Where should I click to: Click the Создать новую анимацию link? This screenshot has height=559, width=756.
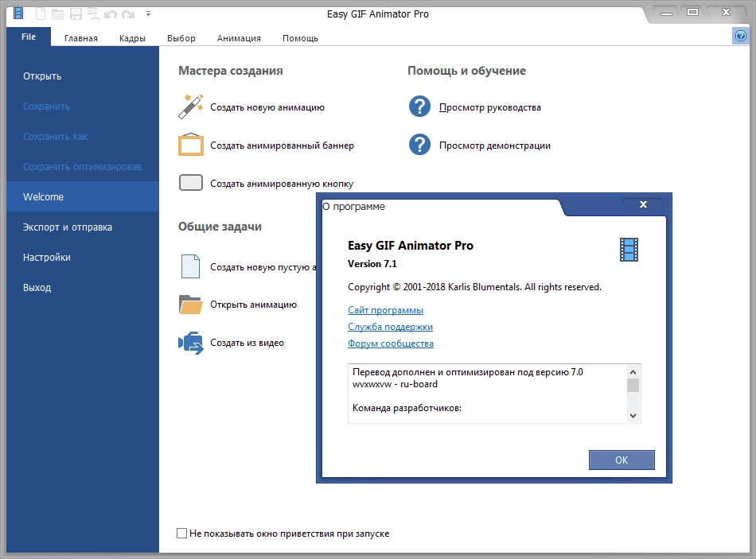coord(267,107)
